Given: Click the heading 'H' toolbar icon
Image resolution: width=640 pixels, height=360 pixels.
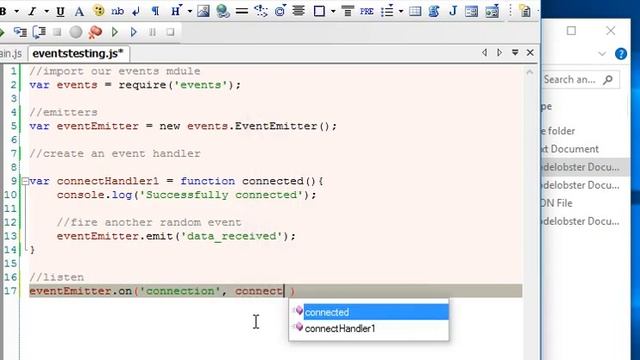Looking at the screenshot, I should tap(176, 11).
